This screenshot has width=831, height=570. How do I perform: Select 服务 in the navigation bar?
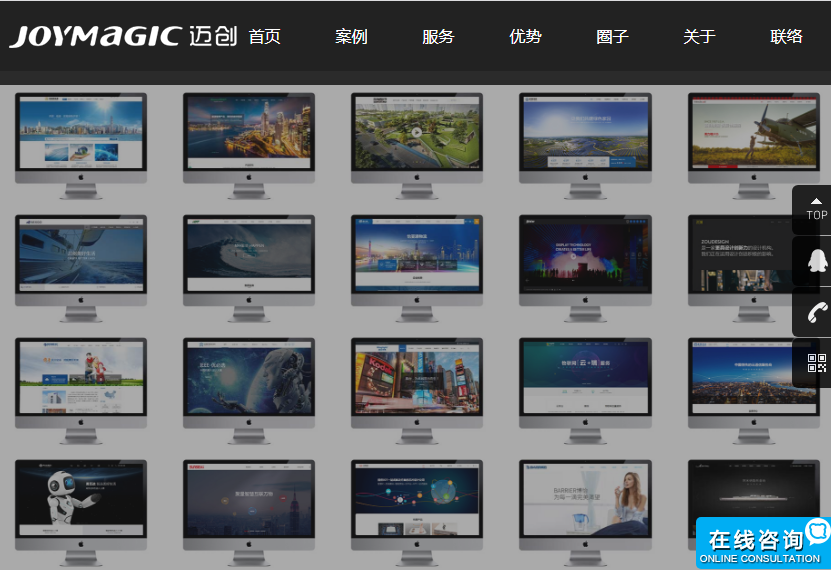tap(438, 37)
